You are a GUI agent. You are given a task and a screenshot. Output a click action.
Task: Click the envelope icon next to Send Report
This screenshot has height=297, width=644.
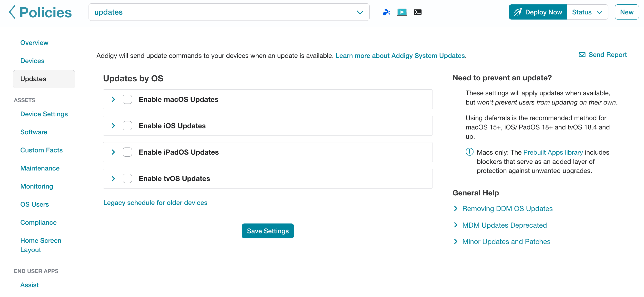click(582, 54)
